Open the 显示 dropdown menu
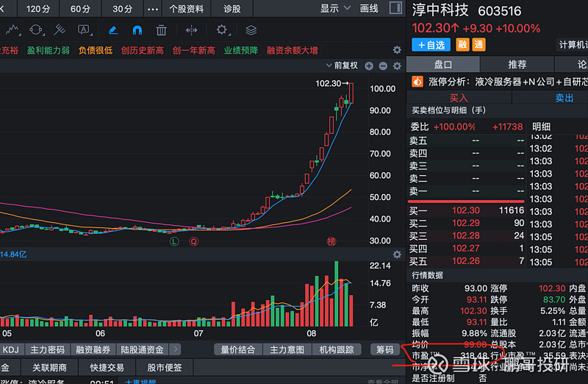 pos(335,8)
